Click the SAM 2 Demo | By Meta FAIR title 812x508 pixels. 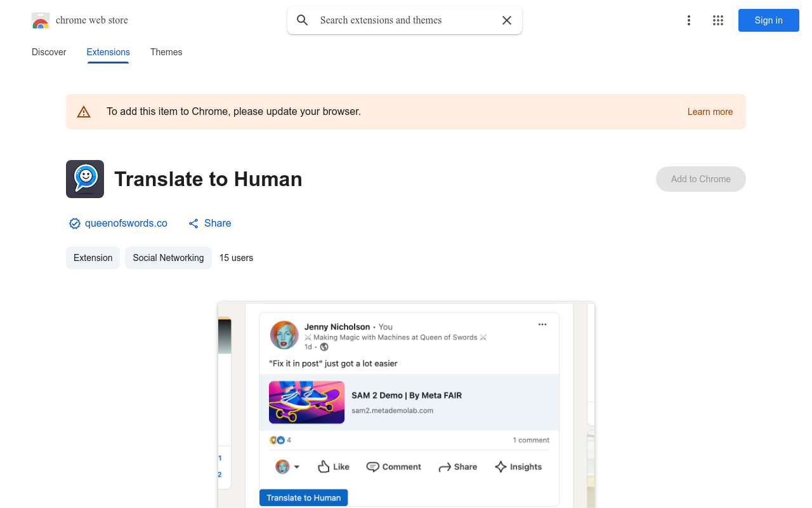pyautogui.click(x=407, y=395)
